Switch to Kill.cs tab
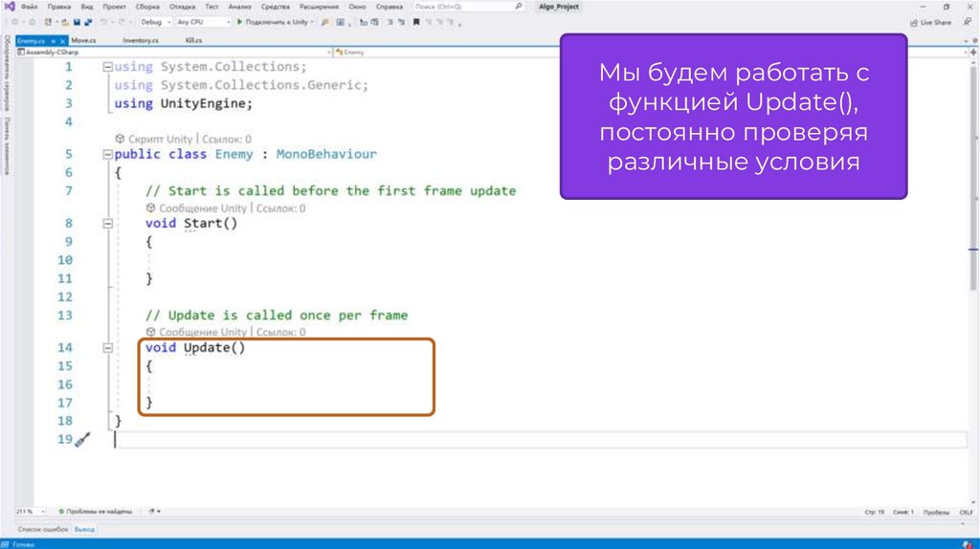980x549 pixels. [193, 40]
